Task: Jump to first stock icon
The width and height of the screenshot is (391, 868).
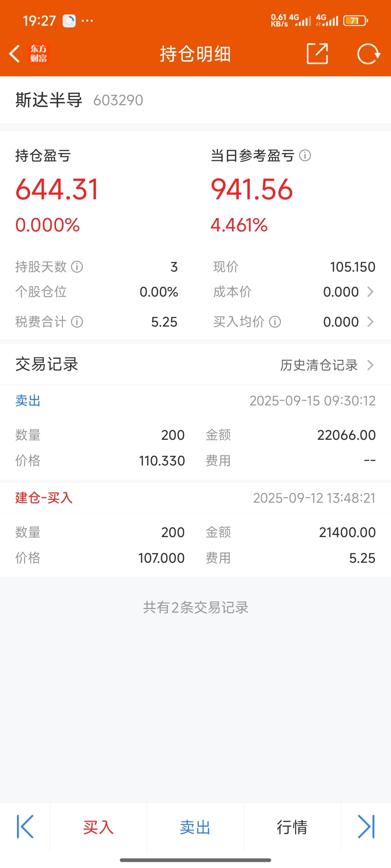Action: click(25, 827)
